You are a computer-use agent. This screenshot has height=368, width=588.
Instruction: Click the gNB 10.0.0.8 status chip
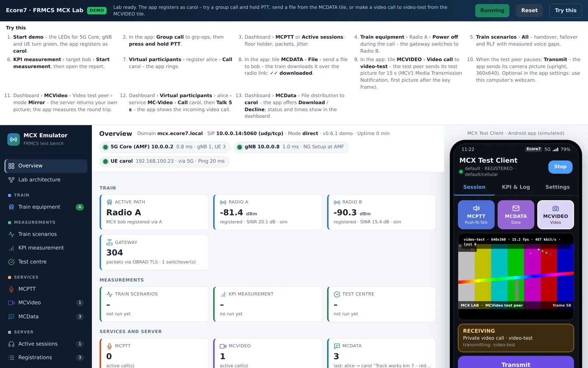[291, 147]
